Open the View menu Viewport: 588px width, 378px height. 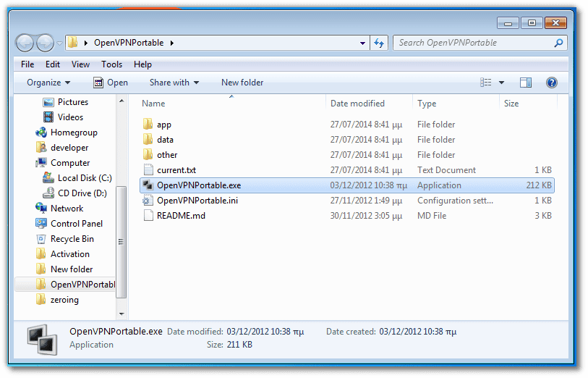click(80, 64)
